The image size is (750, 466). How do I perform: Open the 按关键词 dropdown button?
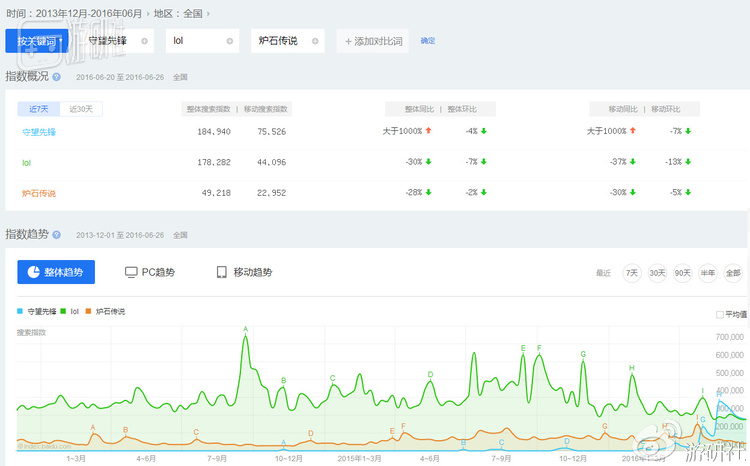37,41
